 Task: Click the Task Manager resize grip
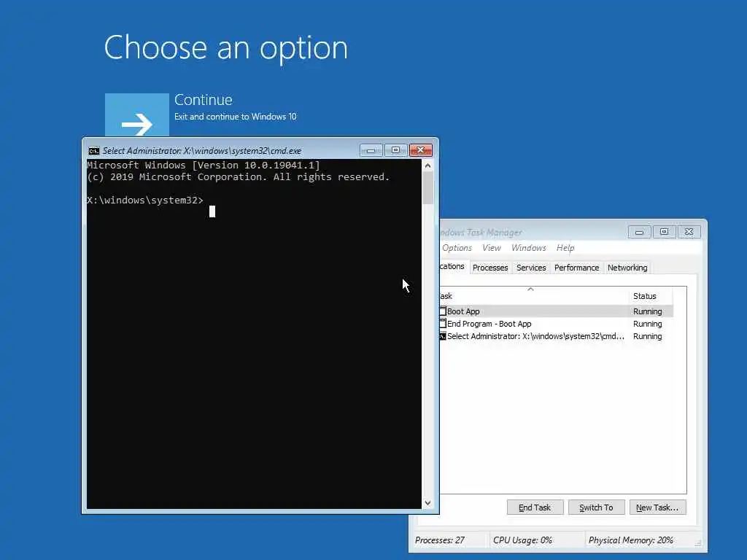coord(698,542)
